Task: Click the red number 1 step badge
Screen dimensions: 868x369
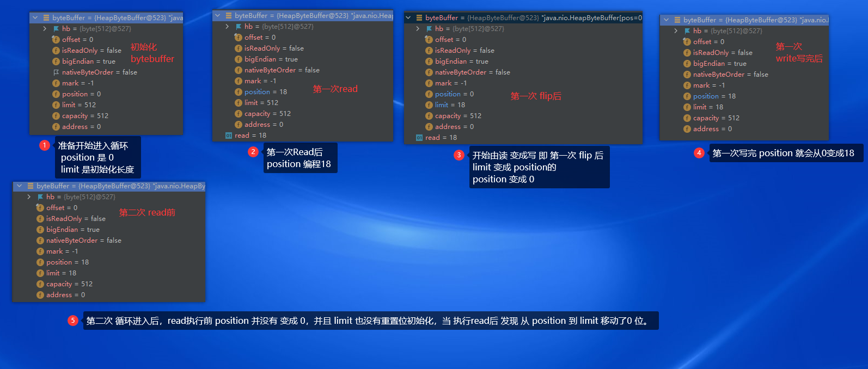Action: (x=45, y=145)
